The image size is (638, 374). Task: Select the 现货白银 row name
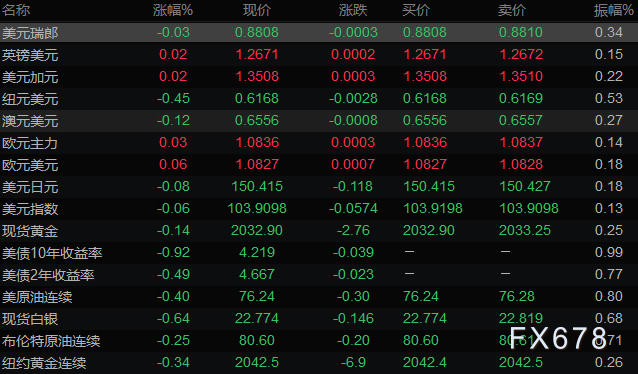[31, 319]
